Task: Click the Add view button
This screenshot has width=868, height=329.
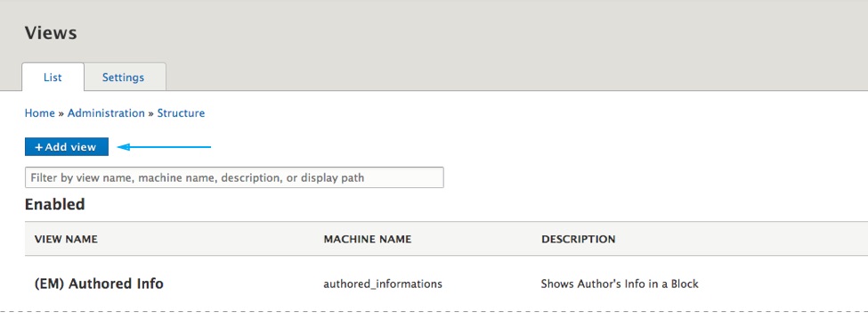Action: [67, 147]
